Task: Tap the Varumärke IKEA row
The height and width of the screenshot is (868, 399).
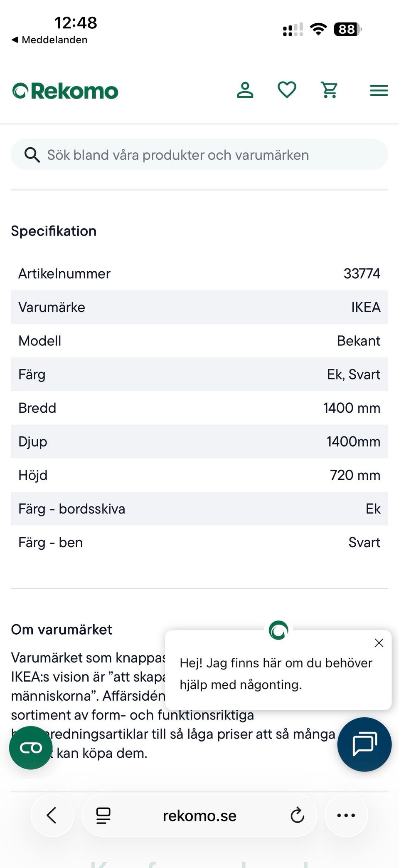Action: tap(199, 307)
